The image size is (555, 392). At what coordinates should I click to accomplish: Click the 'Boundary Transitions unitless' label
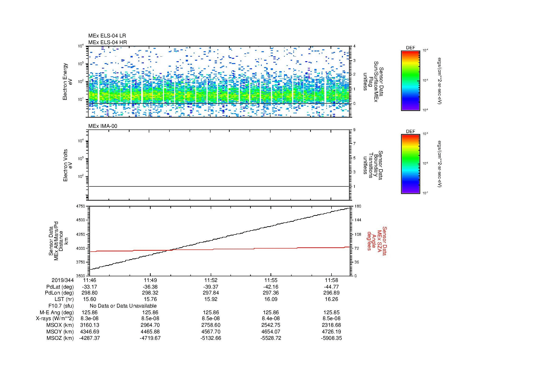tap(374, 166)
